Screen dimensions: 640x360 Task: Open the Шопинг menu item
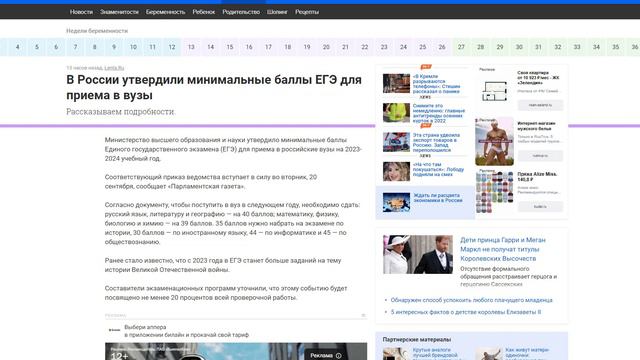(277, 12)
